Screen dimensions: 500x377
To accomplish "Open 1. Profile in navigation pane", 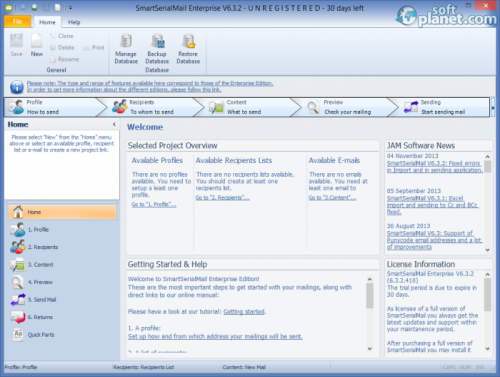I will (x=62, y=230).
